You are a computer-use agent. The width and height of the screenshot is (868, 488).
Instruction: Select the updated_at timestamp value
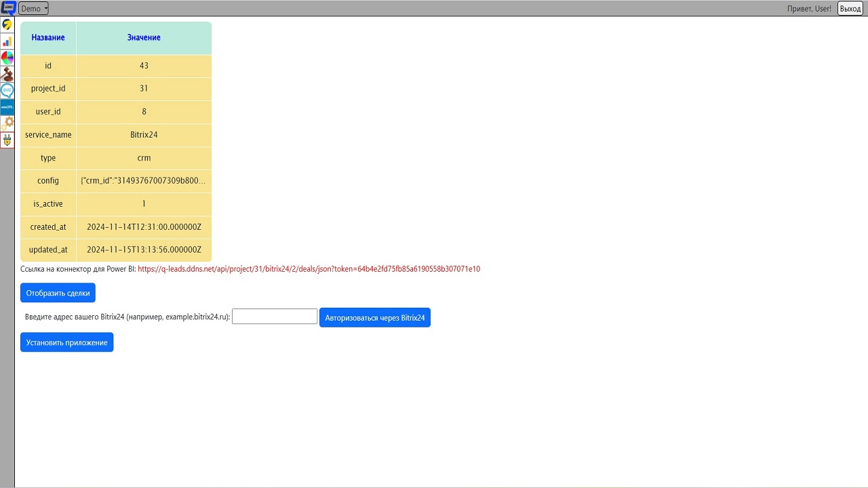click(x=144, y=250)
